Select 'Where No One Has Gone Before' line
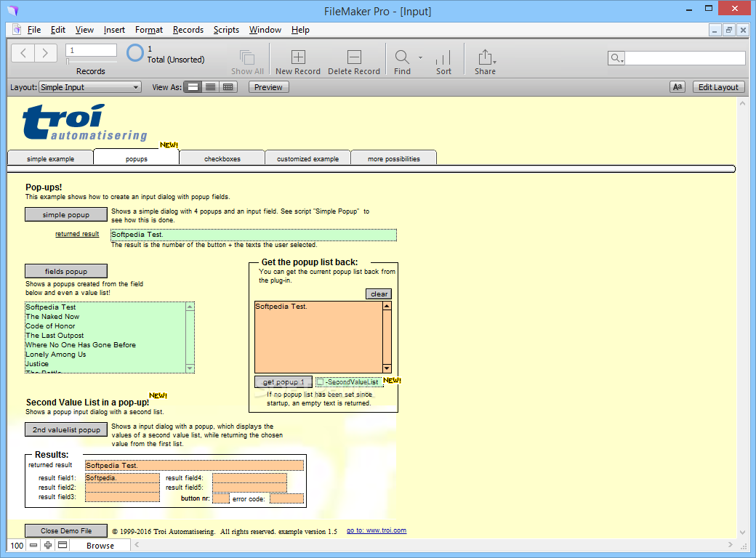 pyautogui.click(x=81, y=345)
